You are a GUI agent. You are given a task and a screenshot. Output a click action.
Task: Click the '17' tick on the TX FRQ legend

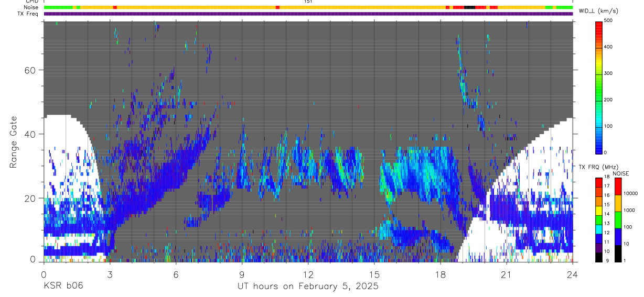click(607, 186)
